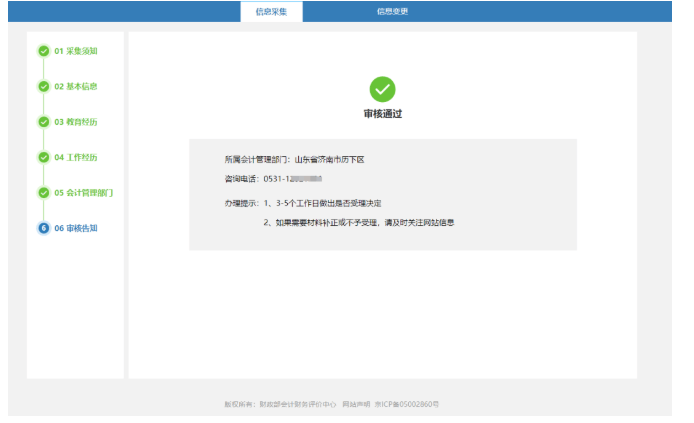Click the check icon beside 05 会计管理部门
The image size is (694, 423).
point(43,192)
